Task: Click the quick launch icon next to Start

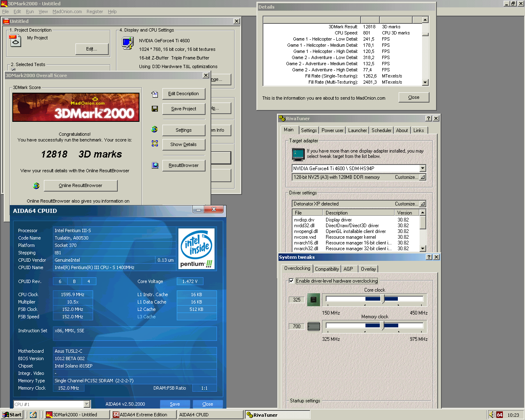Action: pos(33,415)
